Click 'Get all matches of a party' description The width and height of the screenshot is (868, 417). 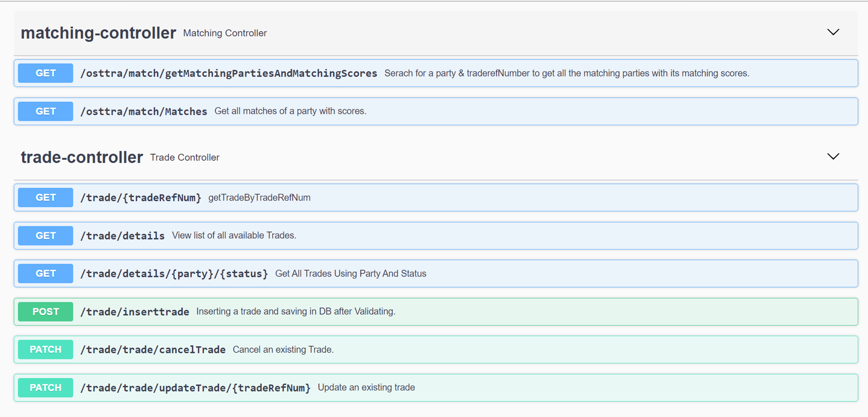point(290,111)
